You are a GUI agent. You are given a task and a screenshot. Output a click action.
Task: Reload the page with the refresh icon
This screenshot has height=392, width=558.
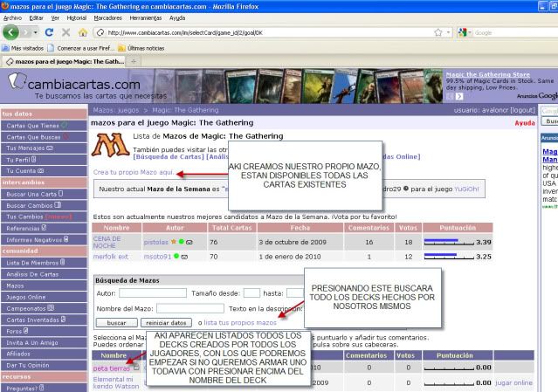pyautogui.click(x=49, y=32)
